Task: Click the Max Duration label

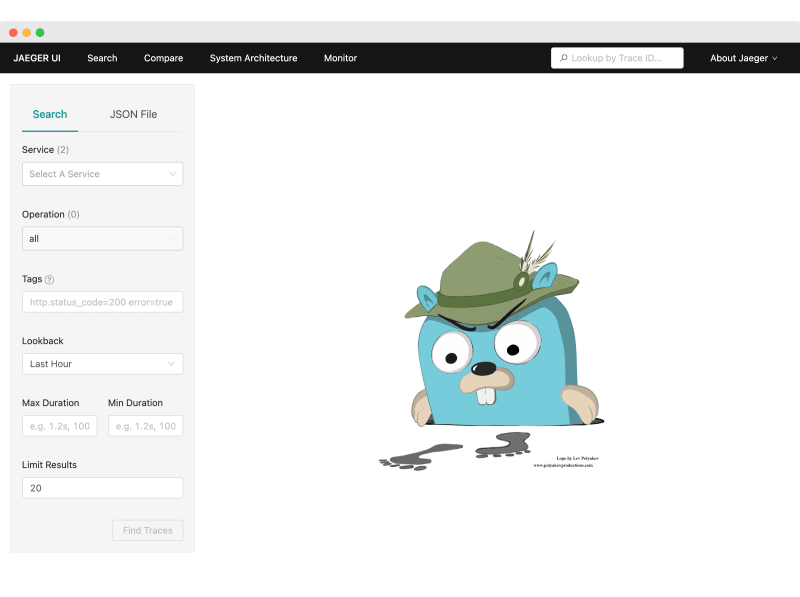Action: pos(51,403)
